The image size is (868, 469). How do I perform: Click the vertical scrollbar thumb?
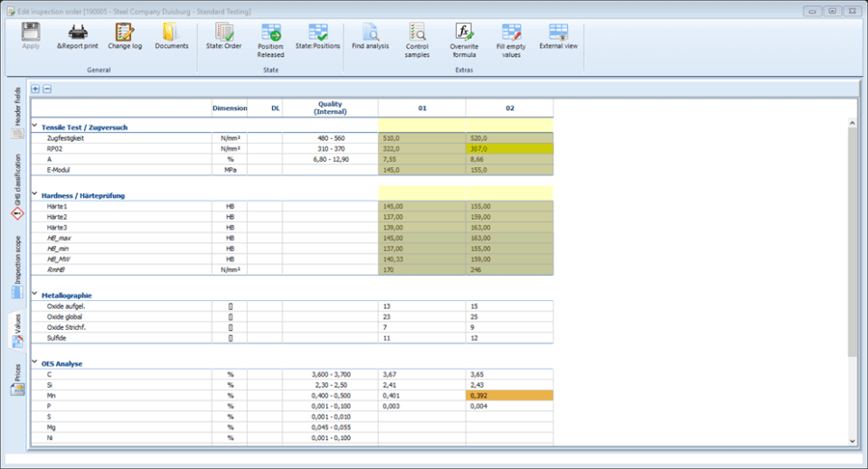pyautogui.click(x=852, y=242)
